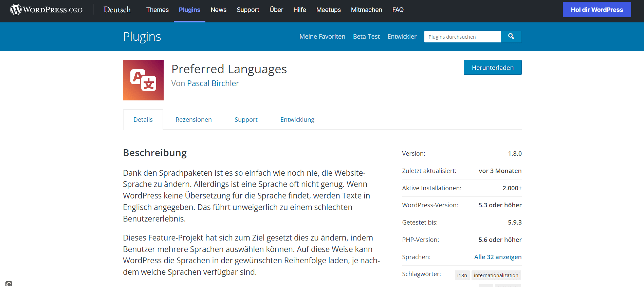
Task: Click the WordPress.org logo
Action: coord(46,9)
